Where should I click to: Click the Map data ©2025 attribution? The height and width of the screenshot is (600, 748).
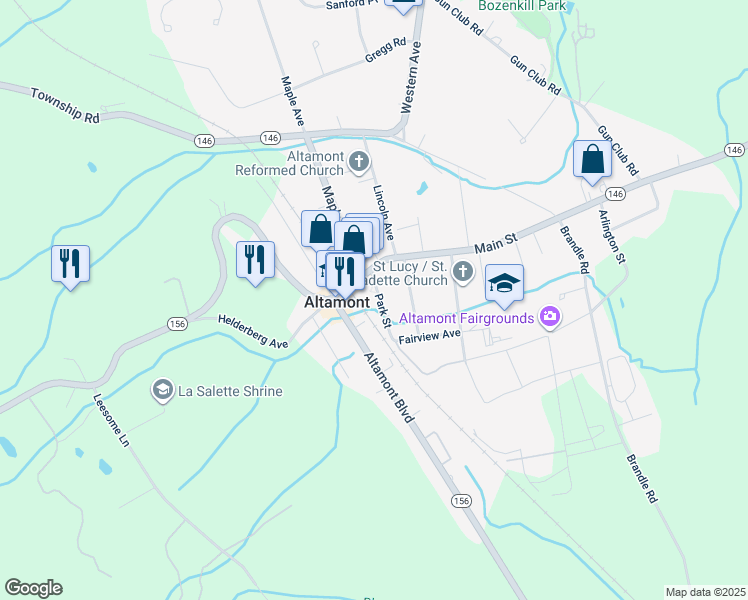pos(706,592)
